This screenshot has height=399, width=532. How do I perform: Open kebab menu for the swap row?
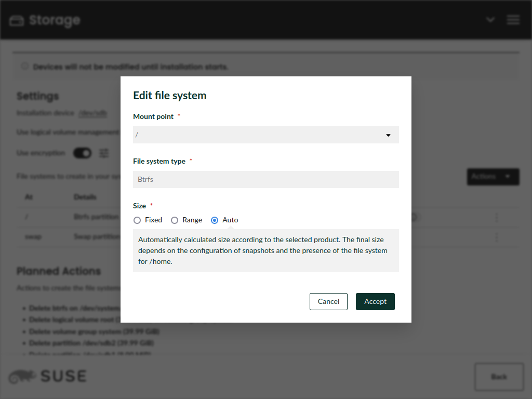[x=496, y=237]
